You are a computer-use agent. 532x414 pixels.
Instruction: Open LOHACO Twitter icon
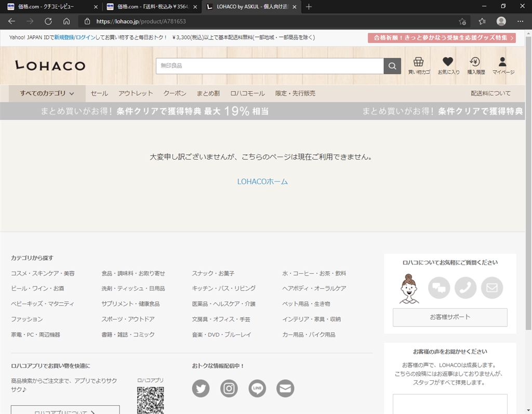click(201, 388)
